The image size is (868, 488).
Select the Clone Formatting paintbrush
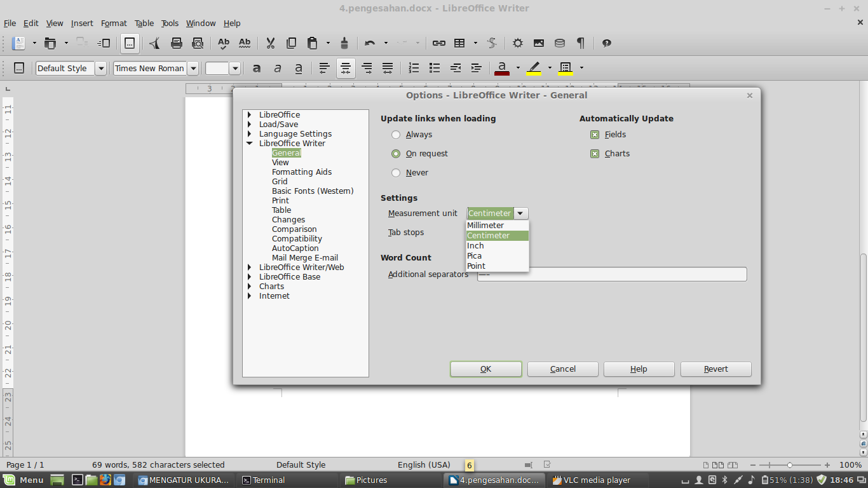[344, 43]
